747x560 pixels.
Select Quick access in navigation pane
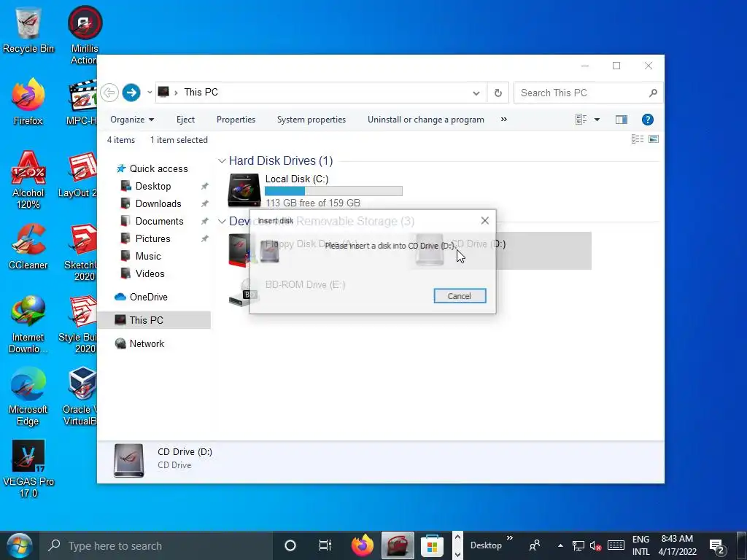[x=158, y=168]
